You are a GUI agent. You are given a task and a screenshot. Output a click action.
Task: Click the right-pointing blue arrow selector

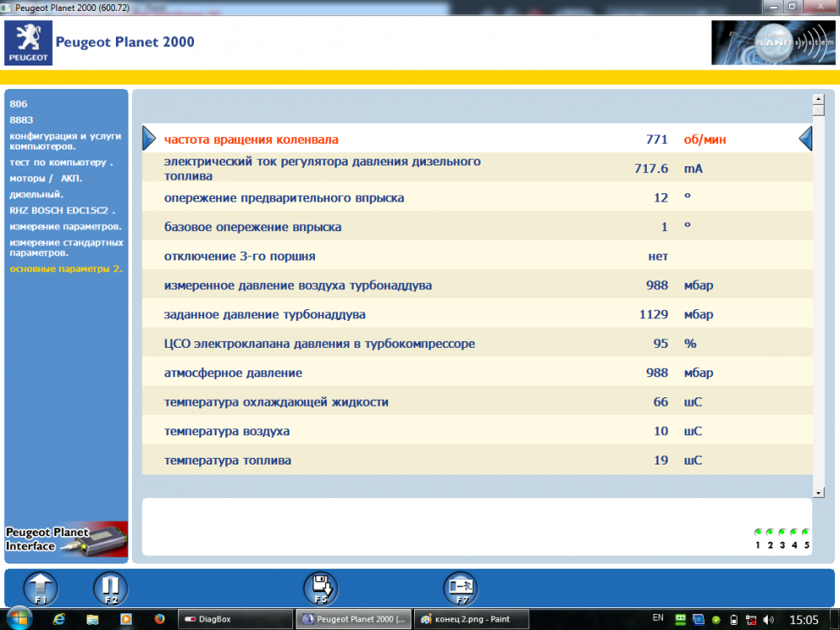click(150, 139)
